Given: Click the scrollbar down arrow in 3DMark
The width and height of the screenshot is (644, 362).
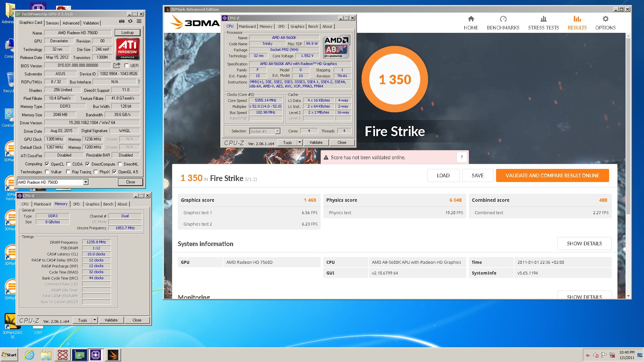Looking at the screenshot, I should (x=628, y=296).
